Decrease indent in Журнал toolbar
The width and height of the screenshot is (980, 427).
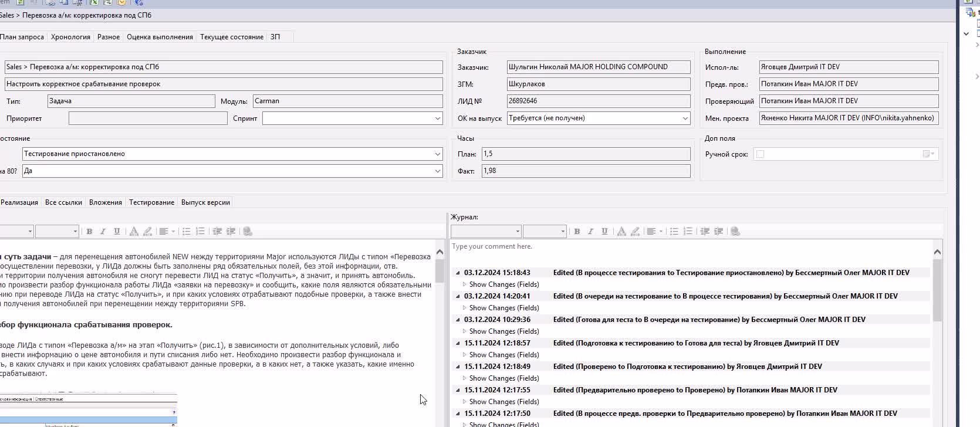(x=705, y=232)
